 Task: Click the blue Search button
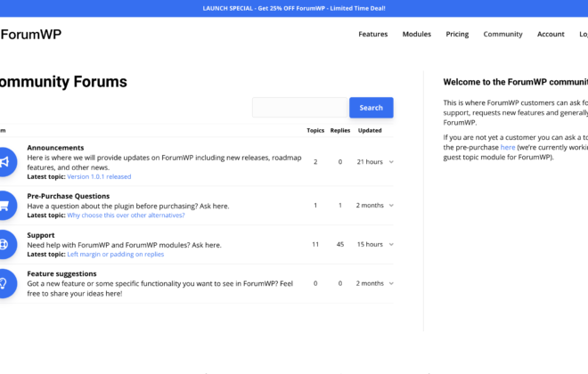coord(372,108)
